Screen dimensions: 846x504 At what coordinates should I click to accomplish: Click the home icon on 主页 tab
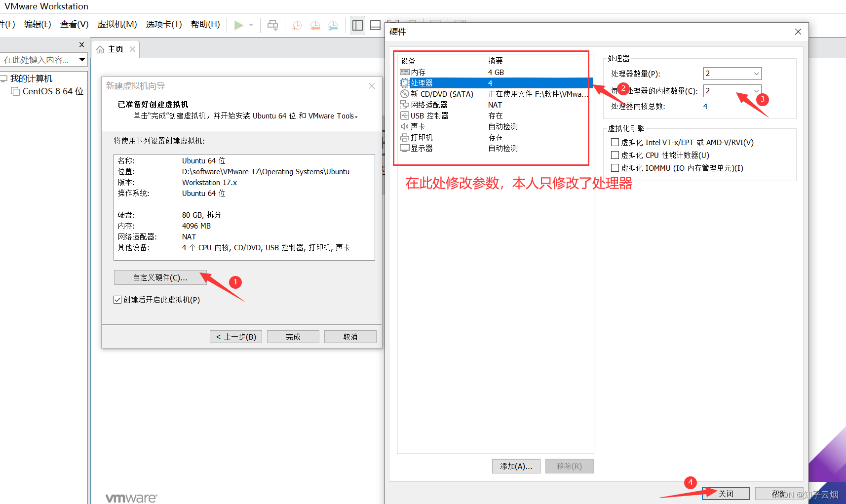click(100, 49)
